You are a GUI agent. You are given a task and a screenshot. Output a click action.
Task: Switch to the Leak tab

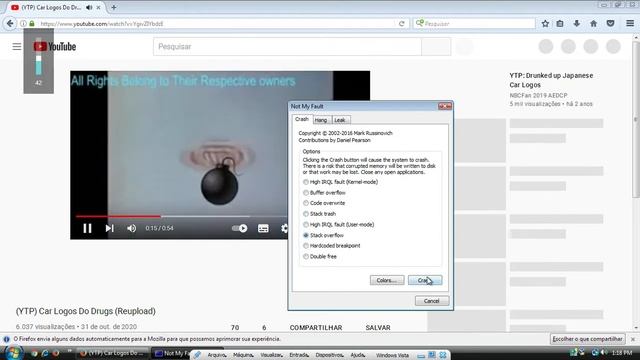click(x=340, y=120)
